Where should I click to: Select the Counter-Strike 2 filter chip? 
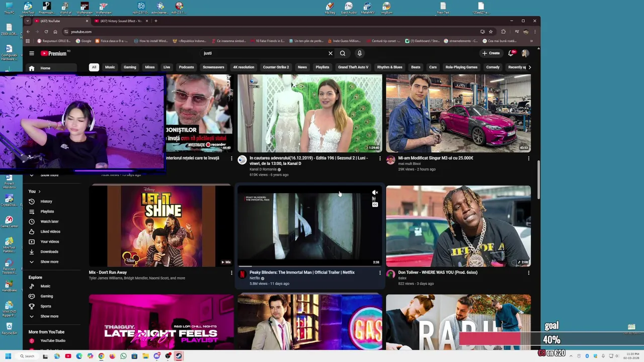pyautogui.click(x=276, y=67)
